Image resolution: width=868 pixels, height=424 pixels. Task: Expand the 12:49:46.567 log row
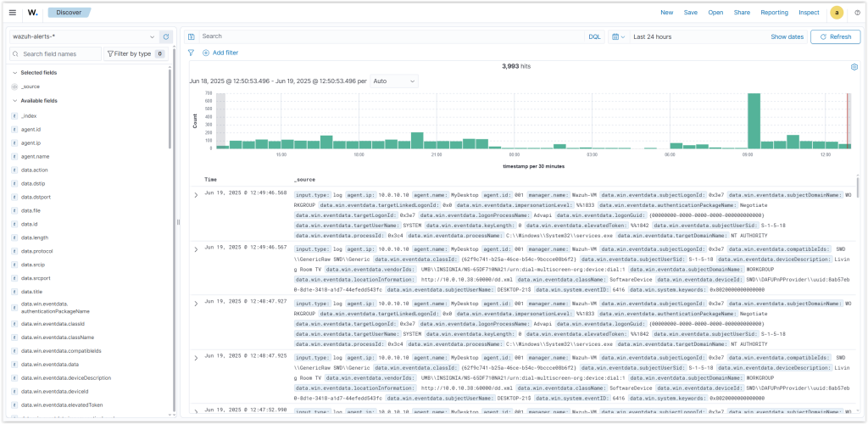(x=196, y=249)
